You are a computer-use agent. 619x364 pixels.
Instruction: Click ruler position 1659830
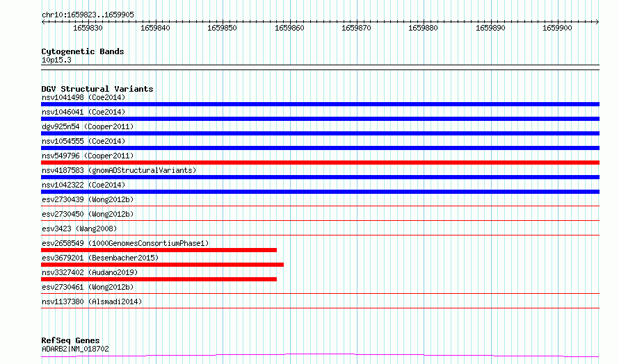[x=88, y=28]
